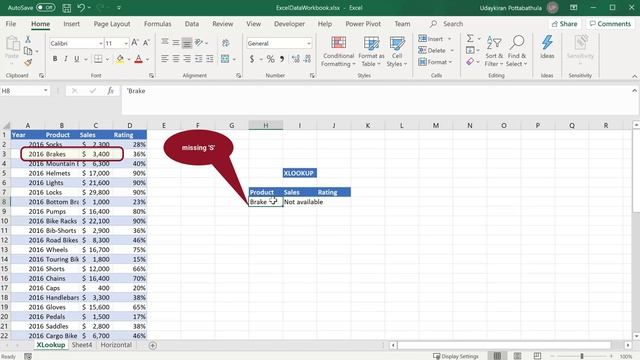Decrease font size with smaller A icon
Image resolution: width=640 pixels, height=360 pixels.
click(146, 43)
